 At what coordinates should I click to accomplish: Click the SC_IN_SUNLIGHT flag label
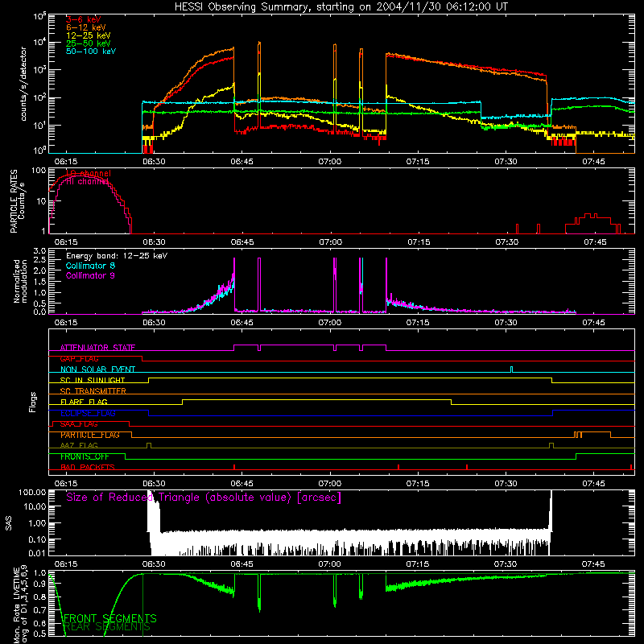[93, 380]
